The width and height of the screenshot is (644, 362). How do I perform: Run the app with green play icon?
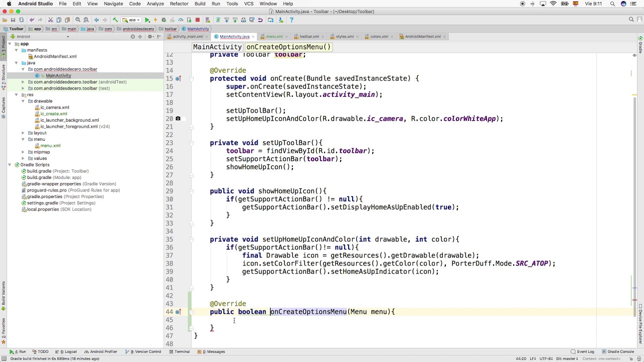147,20
